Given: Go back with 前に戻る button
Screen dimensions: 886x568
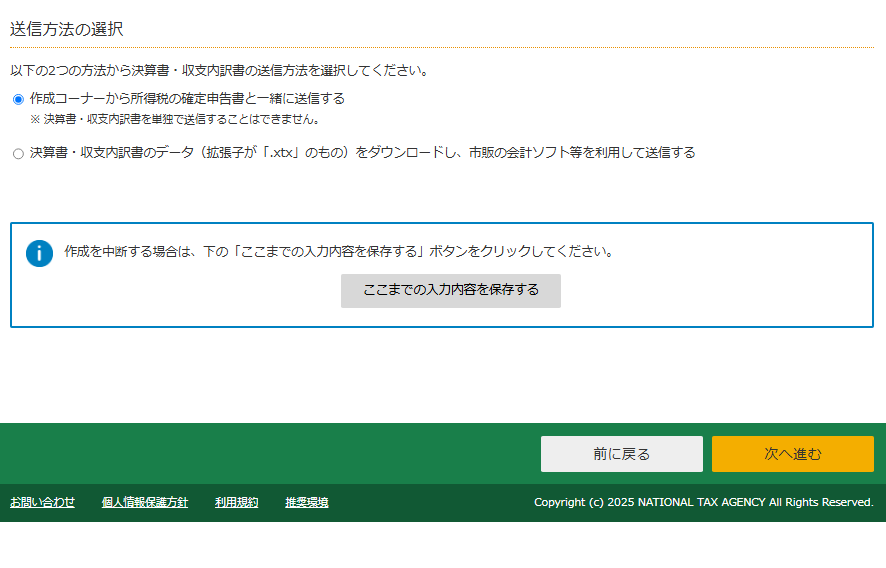Looking at the screenshot, I should coord(621,454).
